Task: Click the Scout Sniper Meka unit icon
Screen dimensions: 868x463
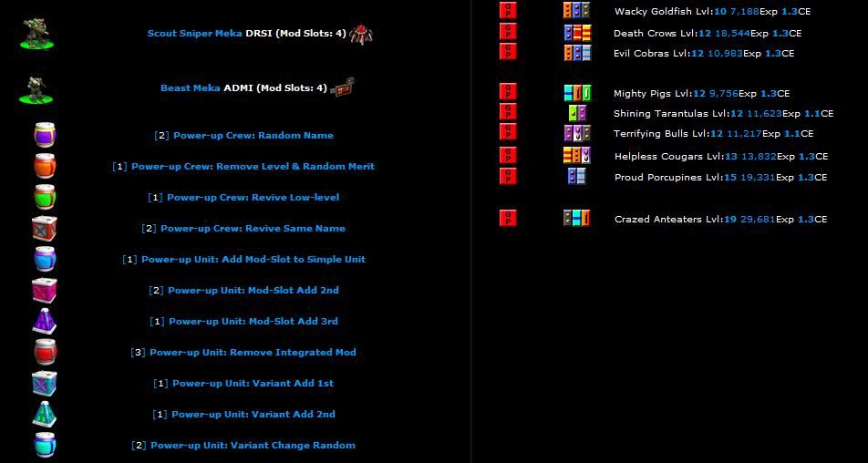Action: click(36, 33)
